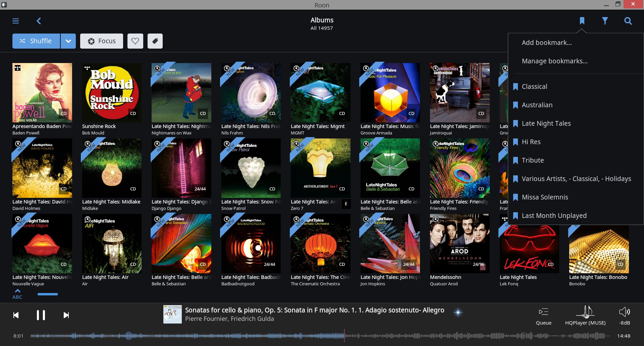
Task: Skip to previous track
Action: click(16, 315)
